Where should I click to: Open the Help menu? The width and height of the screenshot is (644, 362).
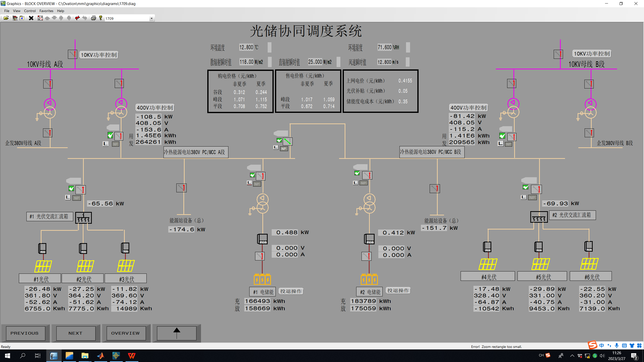[x=61, y=11]
